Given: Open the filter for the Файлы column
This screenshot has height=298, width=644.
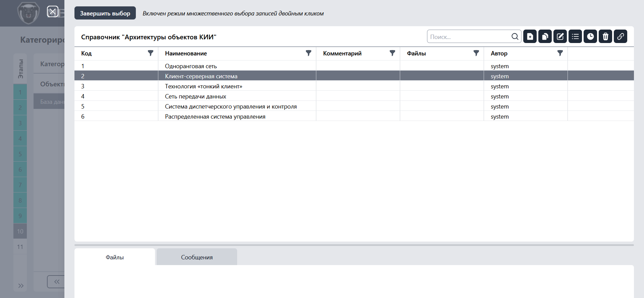Looking at the screenshot, I should [476, 53].
